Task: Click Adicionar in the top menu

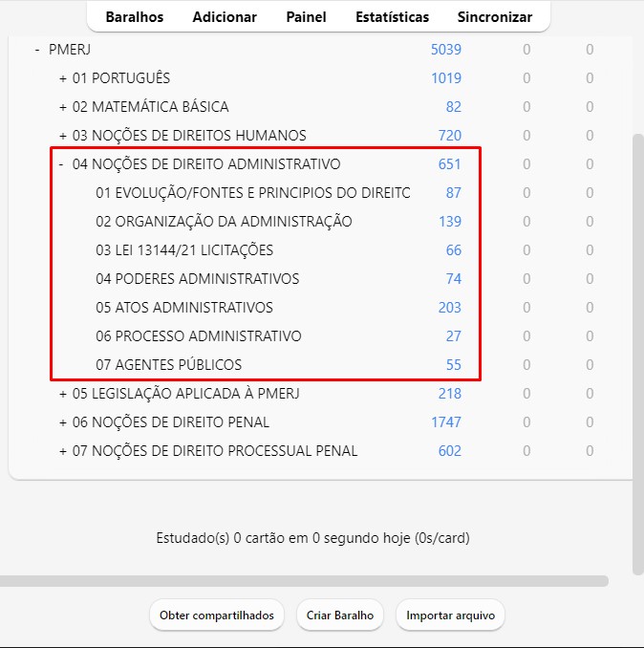Action: [x=225, y=17]
